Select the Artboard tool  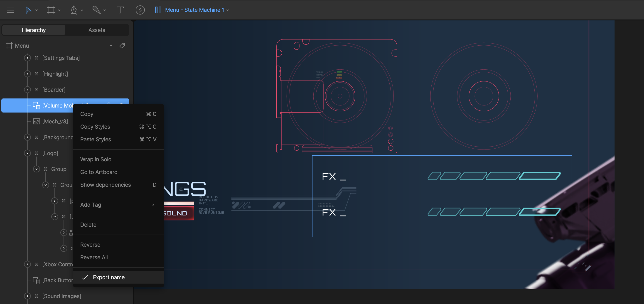click(x=51, y=10)
